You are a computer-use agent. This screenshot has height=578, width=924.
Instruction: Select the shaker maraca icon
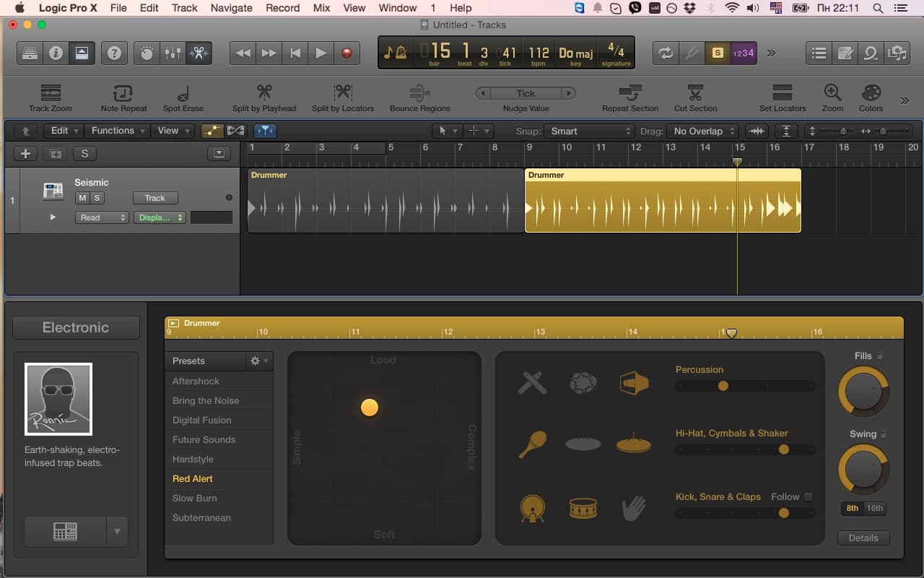(532, 445)
